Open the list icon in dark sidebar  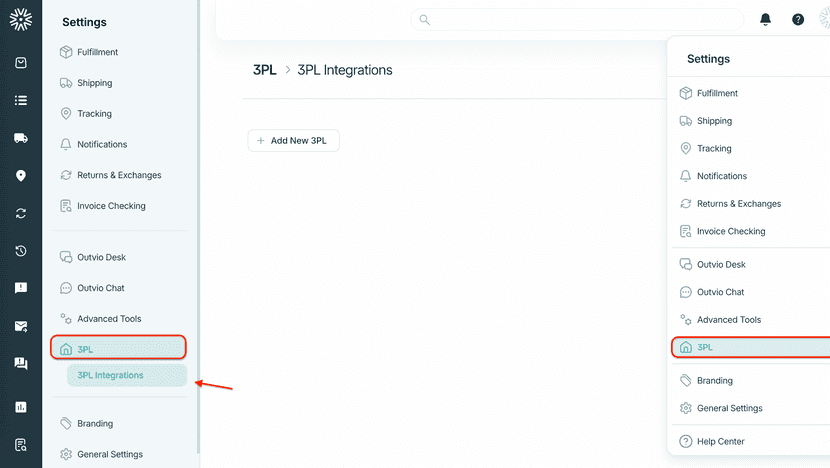[x=21, y=100]
